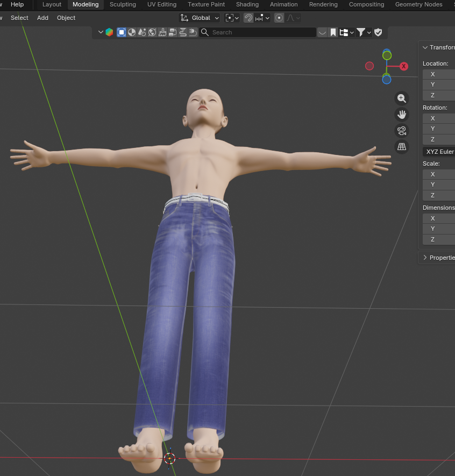Viewport: 455px width, 476px height.
Task: Click the bookmark icon right of Search
Action: click(x=333, y=32)
